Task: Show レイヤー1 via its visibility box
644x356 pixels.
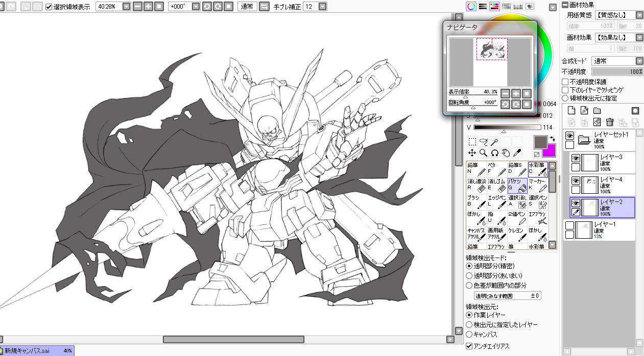Action: (569, 225)
